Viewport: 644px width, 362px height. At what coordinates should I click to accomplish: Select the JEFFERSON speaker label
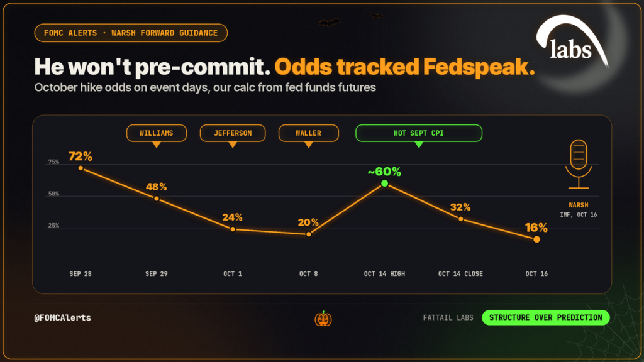[x=233, y=133]
